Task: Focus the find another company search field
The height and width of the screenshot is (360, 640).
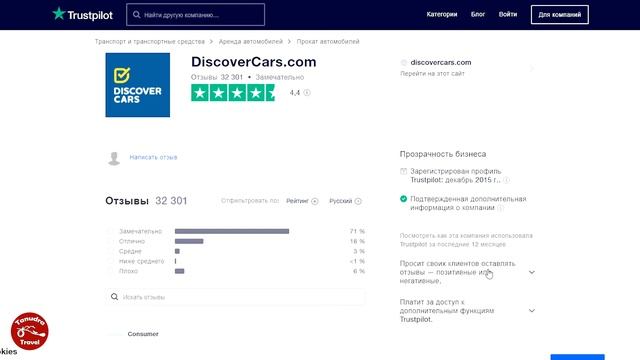Action: (x=196, y=15)
